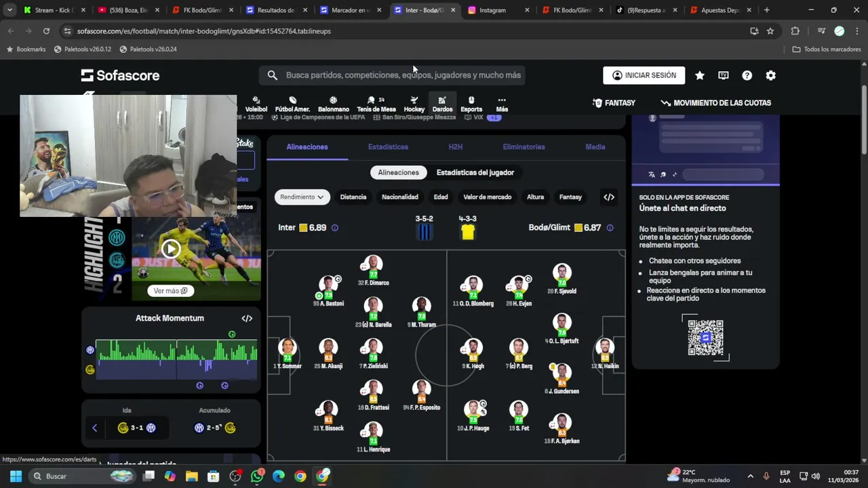Viewport: 868px width, 488px height.
Task: Click the lineups embed code icon
Action: [x=609, y=197]
